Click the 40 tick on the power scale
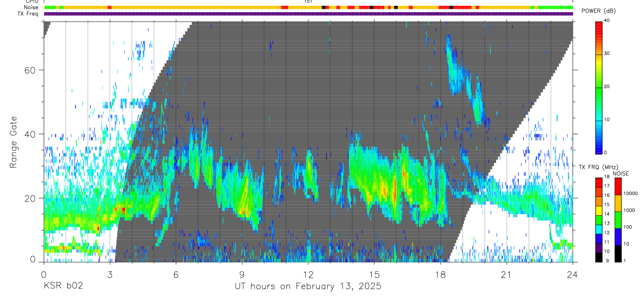644x297 pixels. [608, 21]
